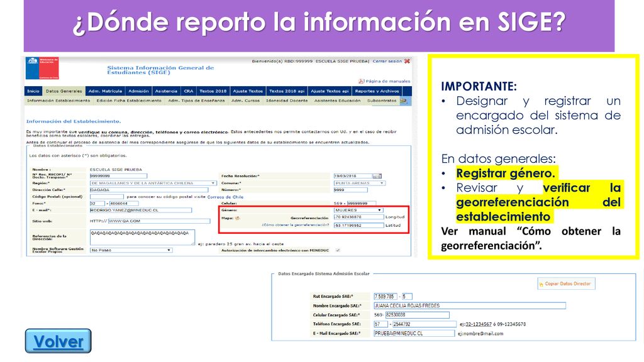Open the Textos 2018 tab
This screenshot has width=644, height=362.
pyautogui.click(x=213, y=91)
